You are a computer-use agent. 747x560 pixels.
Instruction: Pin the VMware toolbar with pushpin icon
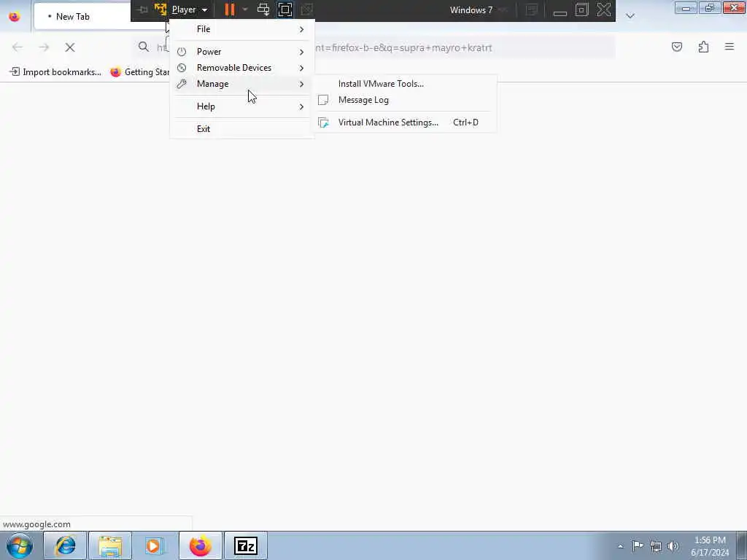coord(142,9)
